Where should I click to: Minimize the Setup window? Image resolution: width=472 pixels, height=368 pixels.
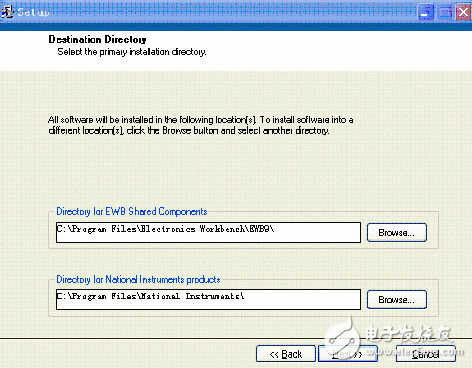pos(425,12)
